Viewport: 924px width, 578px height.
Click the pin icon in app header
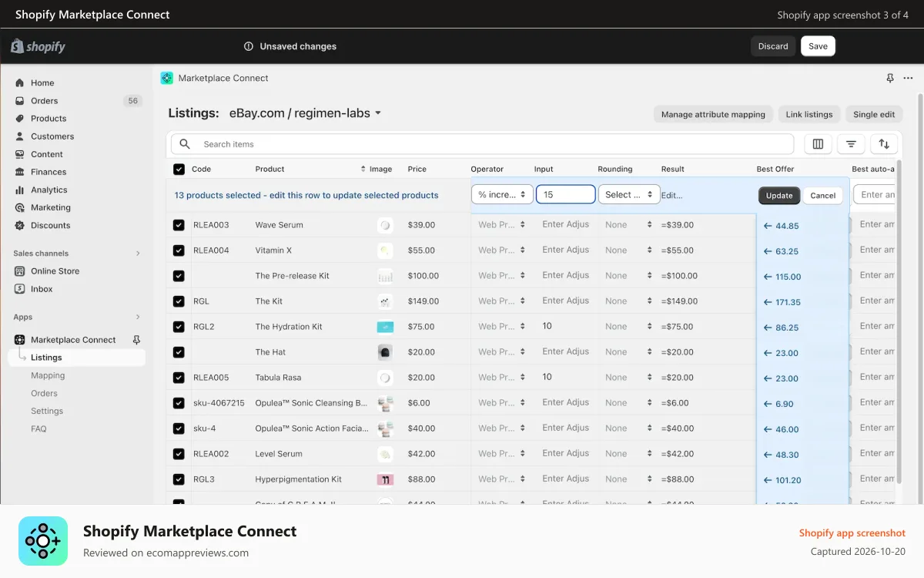click(x=890, y=79)
